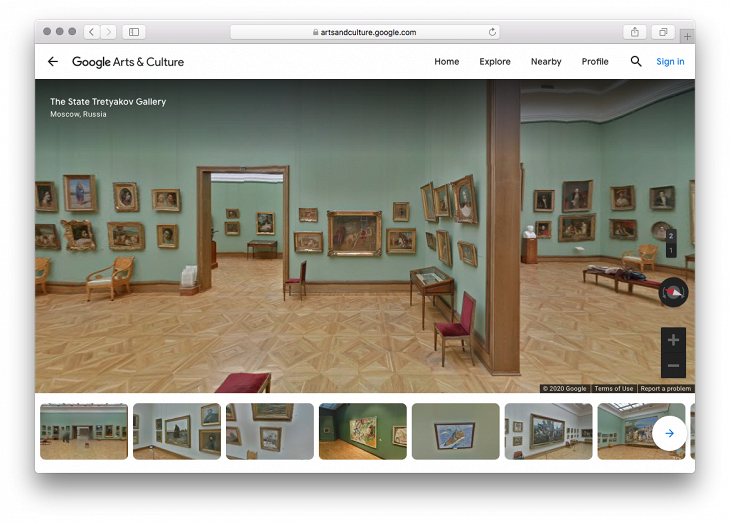Click the compass rotation control

click(x=674, y=292)
